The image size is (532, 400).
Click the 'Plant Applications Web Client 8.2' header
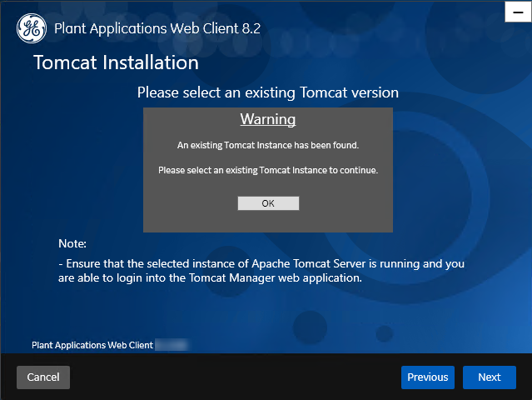point(157,28)
